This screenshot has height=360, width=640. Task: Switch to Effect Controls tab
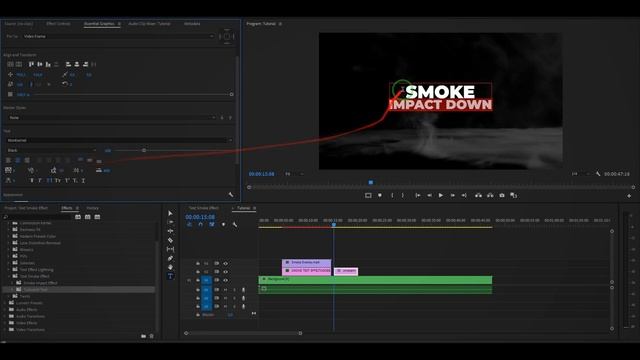click(x=58, y=24)
